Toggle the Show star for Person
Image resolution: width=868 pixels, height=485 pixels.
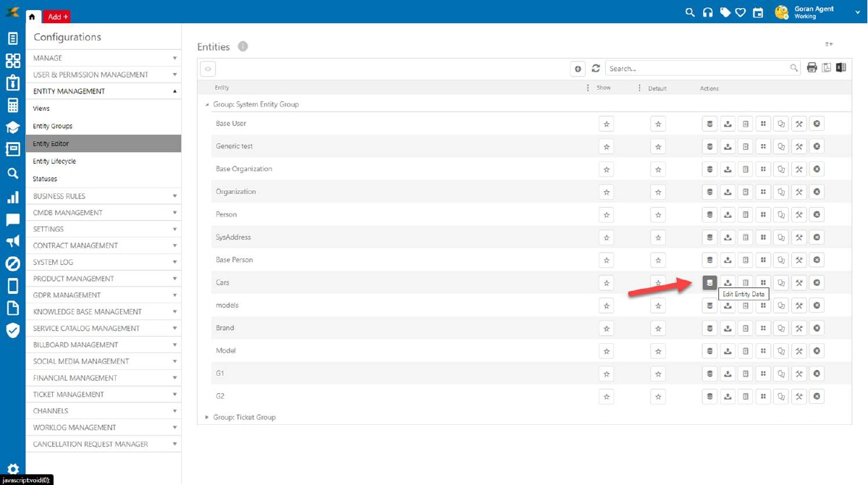pyautogui.click(x=607, y=215)
